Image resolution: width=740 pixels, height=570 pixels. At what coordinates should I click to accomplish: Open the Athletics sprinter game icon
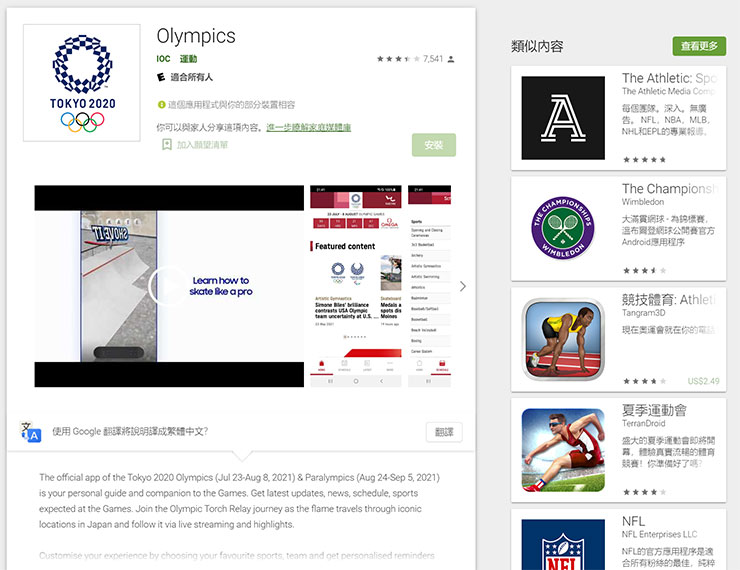[563, 339]
